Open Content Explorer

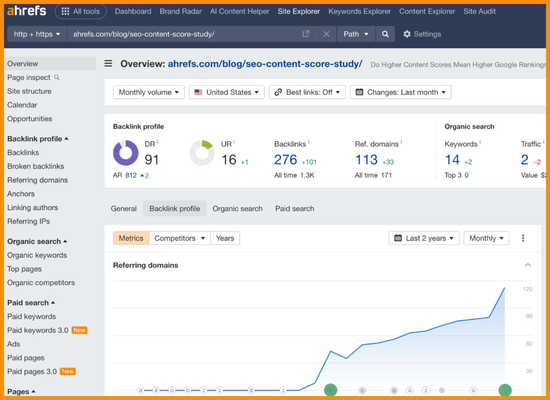point(427,11)
